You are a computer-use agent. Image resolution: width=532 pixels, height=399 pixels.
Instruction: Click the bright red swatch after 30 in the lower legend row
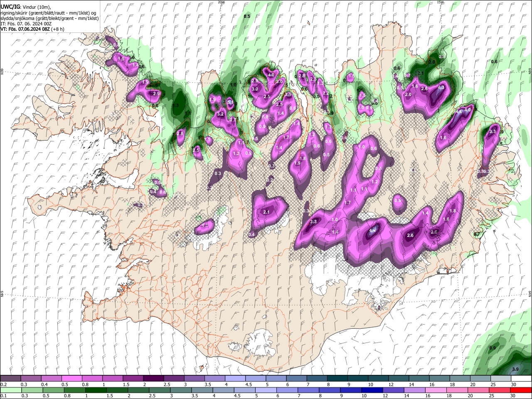click(522, 390)
